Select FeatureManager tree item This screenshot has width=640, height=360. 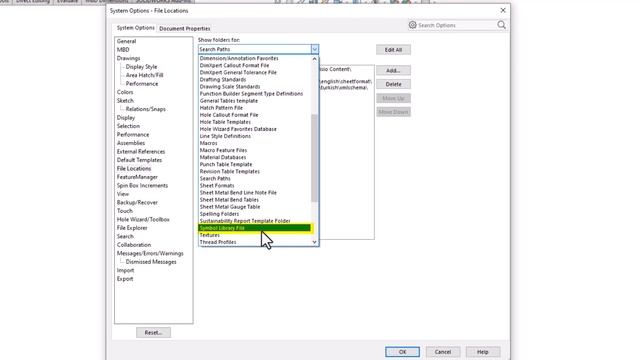137,177
